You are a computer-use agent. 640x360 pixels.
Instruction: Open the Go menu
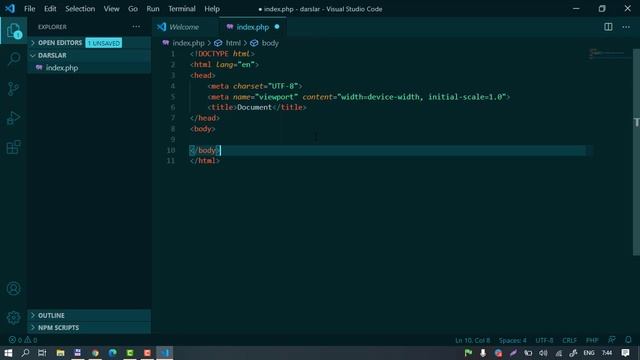pos(133,9)
